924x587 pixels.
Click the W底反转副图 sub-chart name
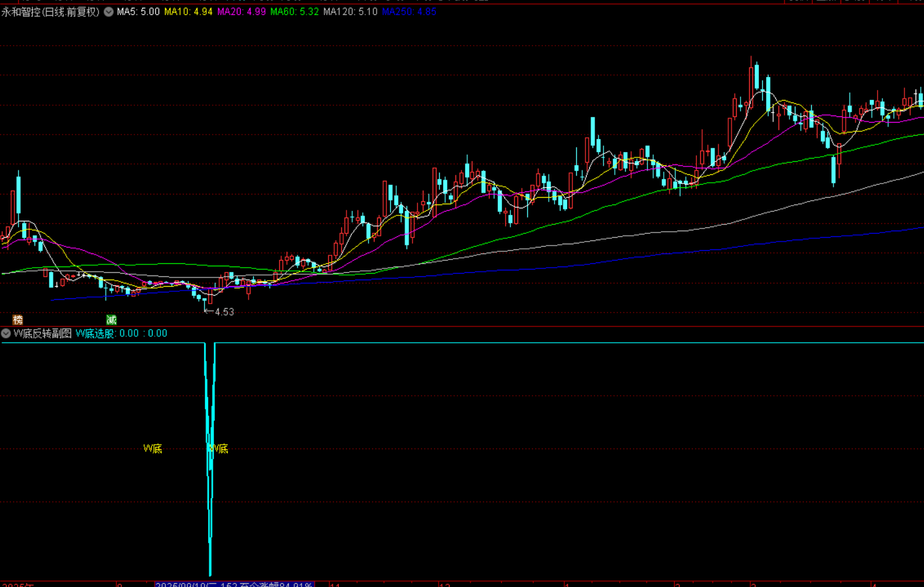point(42,333)
